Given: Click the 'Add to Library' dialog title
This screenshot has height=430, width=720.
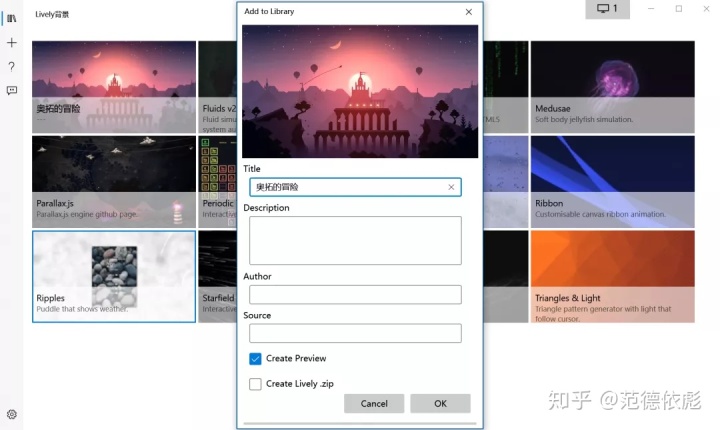Looking at the screenshot, I should [269, 11].
